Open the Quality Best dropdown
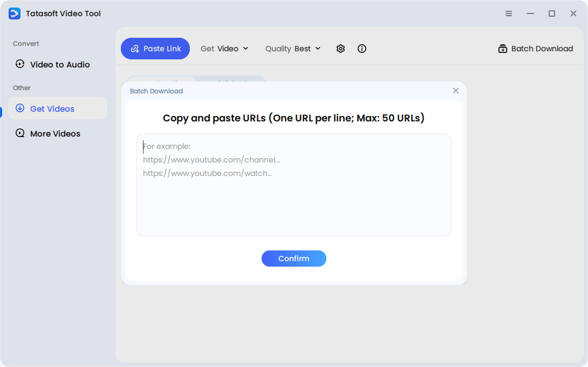The width and height of the screenshot is (588, 367). (x=293, y=49)
